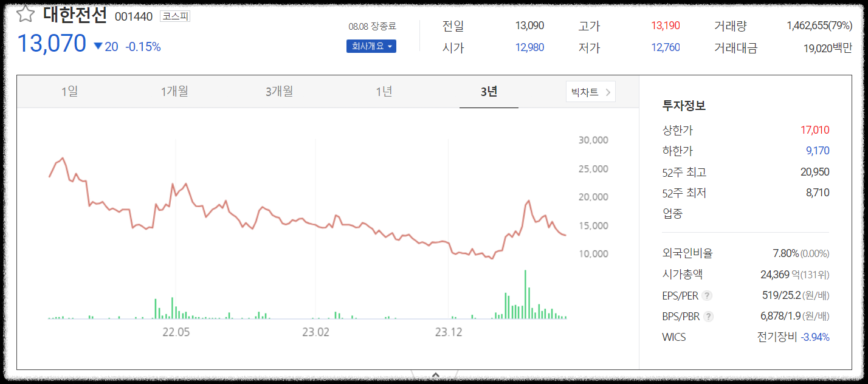This screenshot has width=868, height=384.
Task: Click the 저가 value 12,760
Action: [666, 47]
